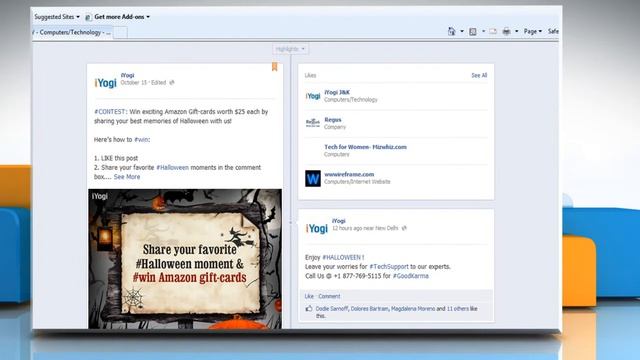The height and width of the screenshot is (360, 640).
Task: Open Dolores Bartran profile link
Action: [x=369, y=309]
